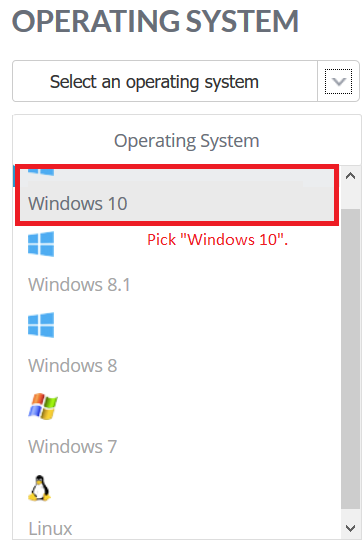362x540 pixels.
Task: Click the 'Operating System' list header
Action: [x=187, y=141]
